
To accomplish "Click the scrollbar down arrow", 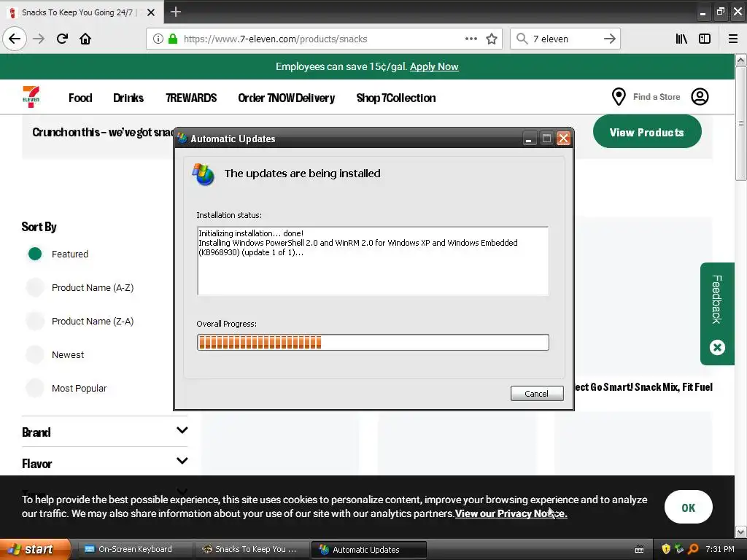I will click(740, 532).
